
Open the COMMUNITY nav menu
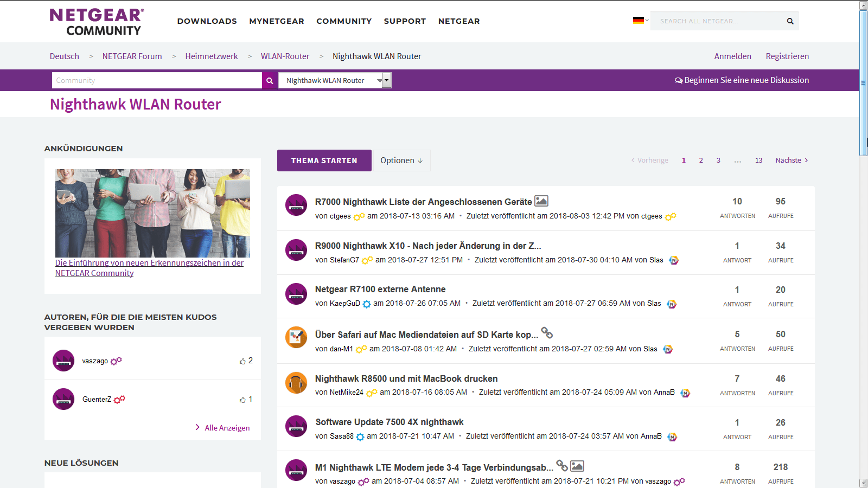click(344, 21)
